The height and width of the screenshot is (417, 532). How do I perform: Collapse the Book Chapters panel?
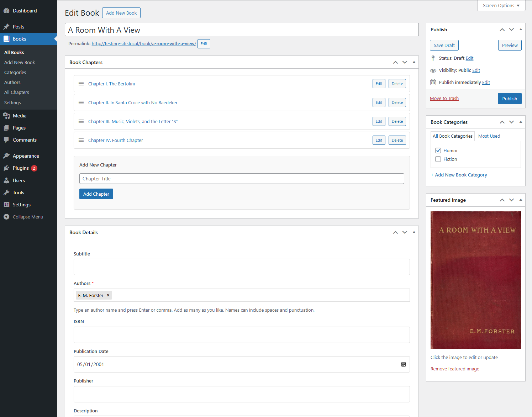point(414,62)
